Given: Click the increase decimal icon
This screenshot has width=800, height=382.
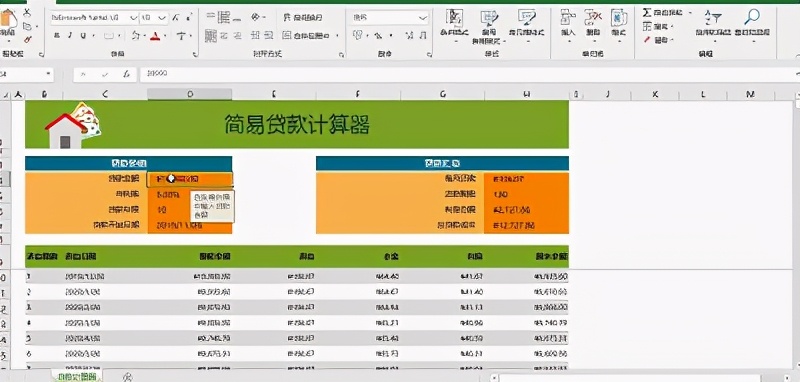Looking at the screenshot, I should pos(409,36).
